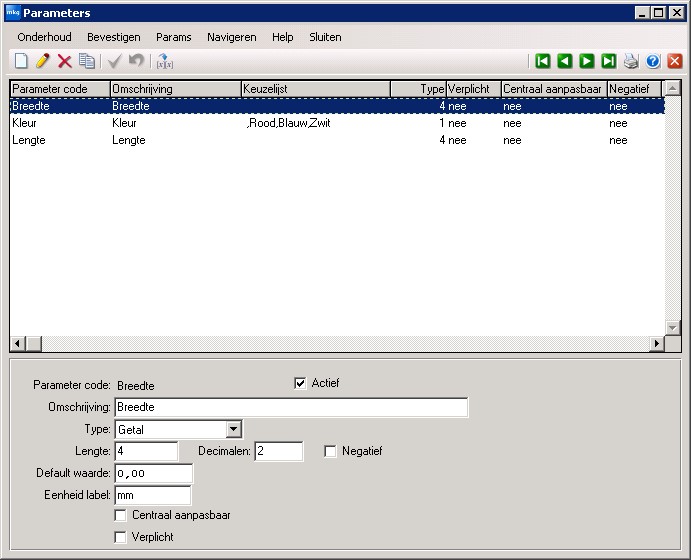
Task: Toggle the Actief checkbox
Action: [300, 383]
